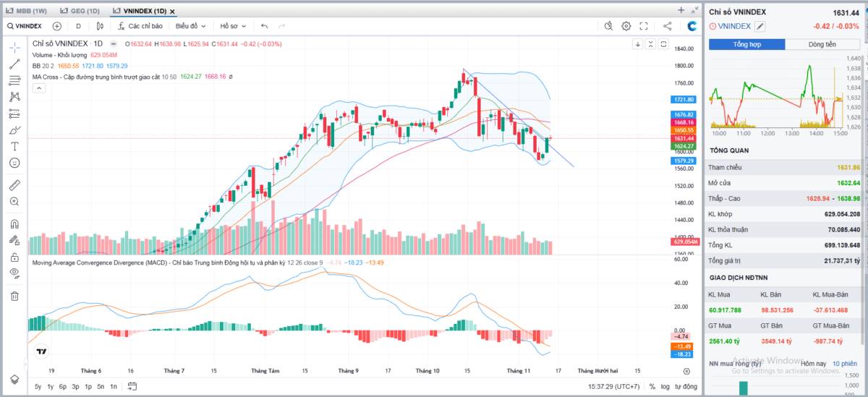Viewport: 868px width, 397px height.
Task: Set time range to 5y
Action: pyautogui.click(x=38, y=386)
